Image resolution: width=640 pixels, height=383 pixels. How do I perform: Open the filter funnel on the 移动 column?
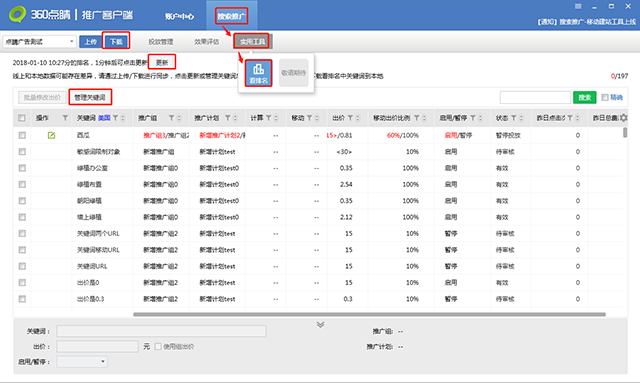point(309,118)
